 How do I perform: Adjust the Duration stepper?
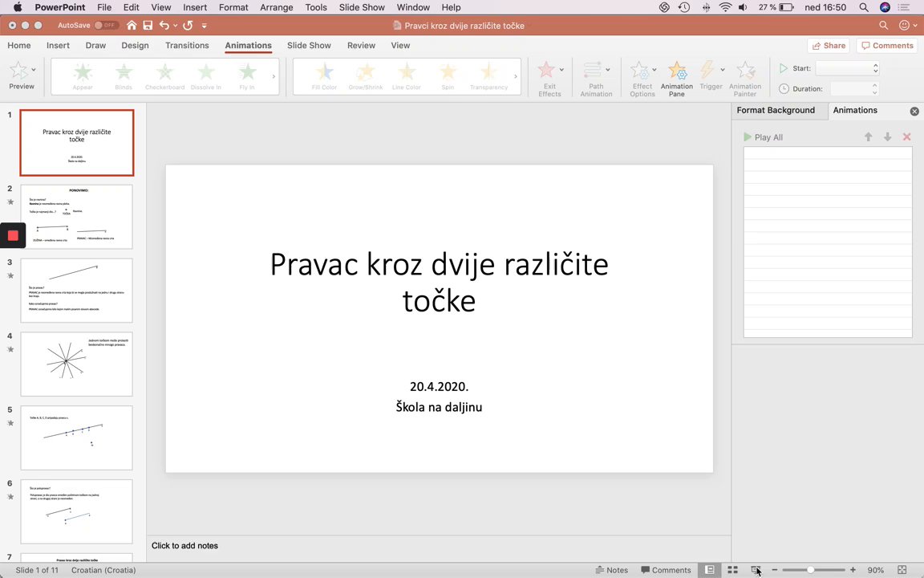tap(875, 89)
